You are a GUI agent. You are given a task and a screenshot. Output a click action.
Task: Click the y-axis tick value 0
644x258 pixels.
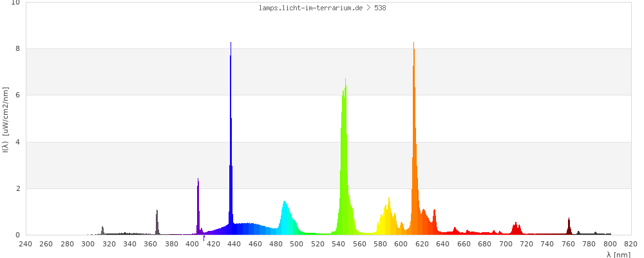[17, 235]
